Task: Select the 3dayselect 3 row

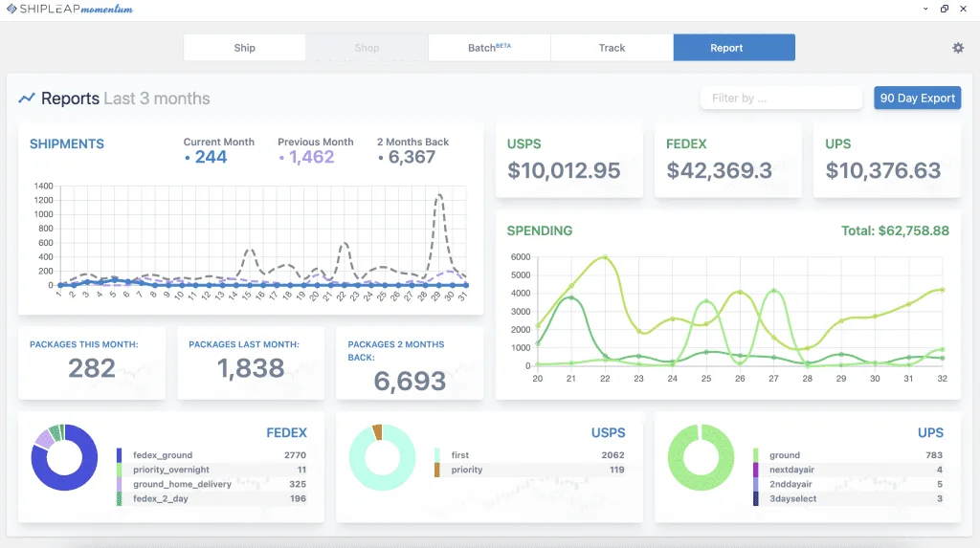Action: (848, 498)
